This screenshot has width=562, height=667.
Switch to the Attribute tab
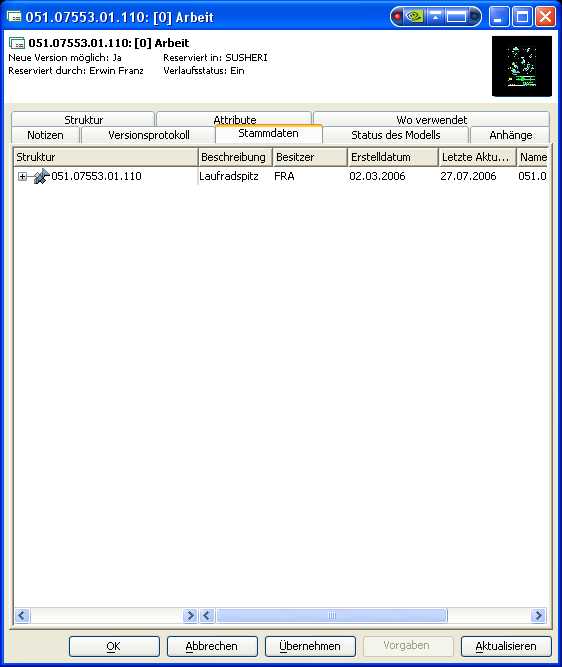click(x=234, y=119)
